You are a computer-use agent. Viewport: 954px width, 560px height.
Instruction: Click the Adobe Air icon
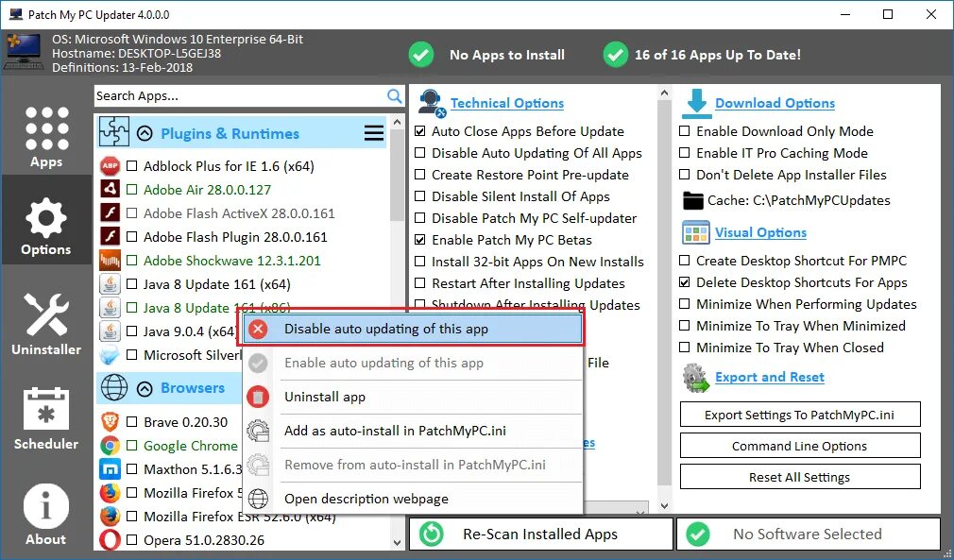tap(111, 190)
